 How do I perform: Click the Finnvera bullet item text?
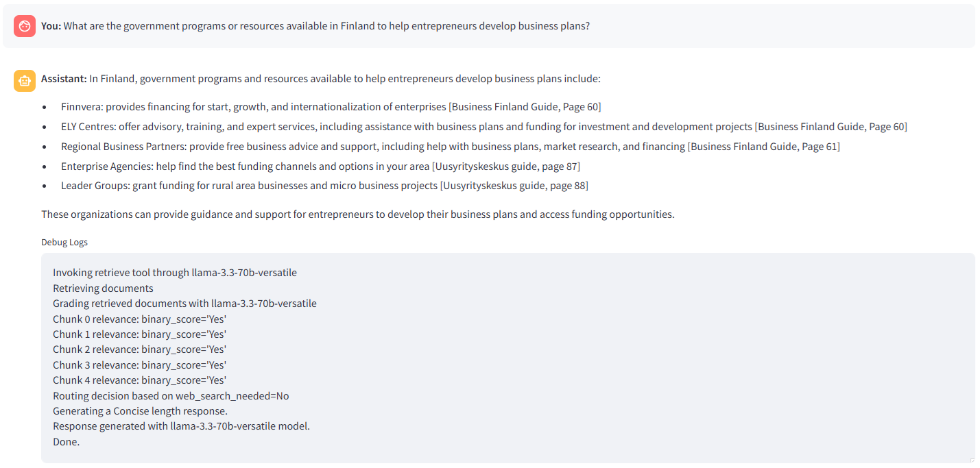pyautogui.click(x=254, y=107)
